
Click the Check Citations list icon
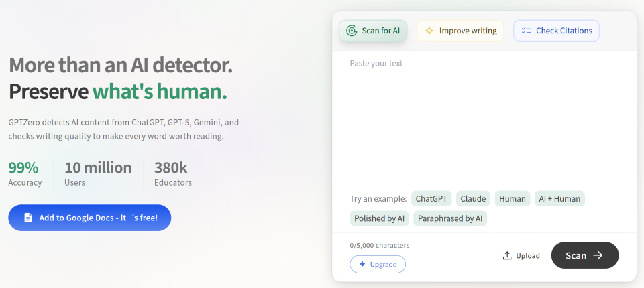pyautogui.click(x=526, y=31)
